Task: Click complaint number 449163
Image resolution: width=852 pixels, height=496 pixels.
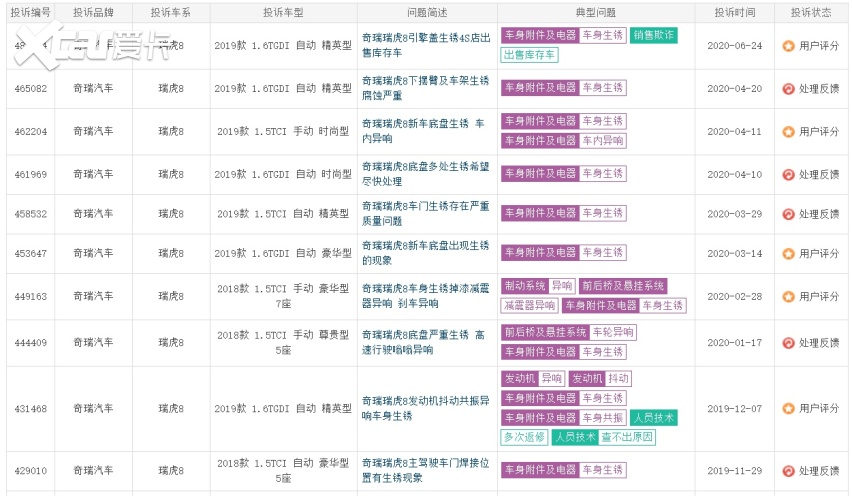Action: 30,297
